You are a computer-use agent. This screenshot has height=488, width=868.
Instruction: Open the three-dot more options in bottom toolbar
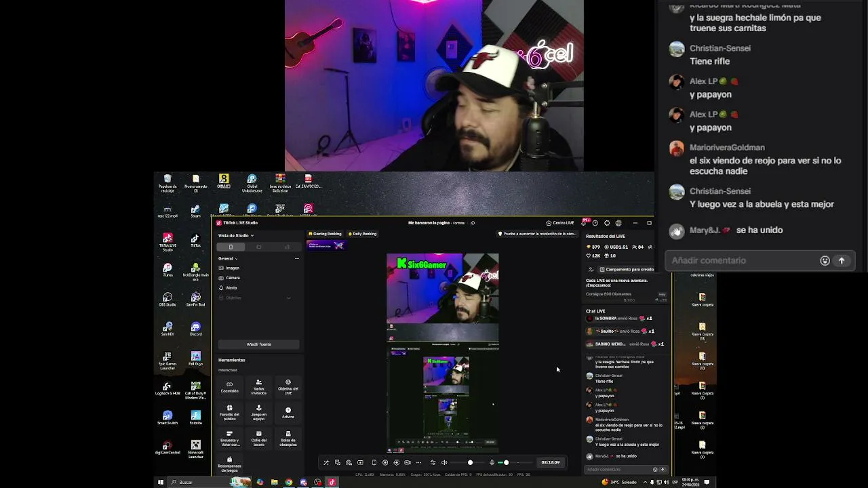point(418,462)
